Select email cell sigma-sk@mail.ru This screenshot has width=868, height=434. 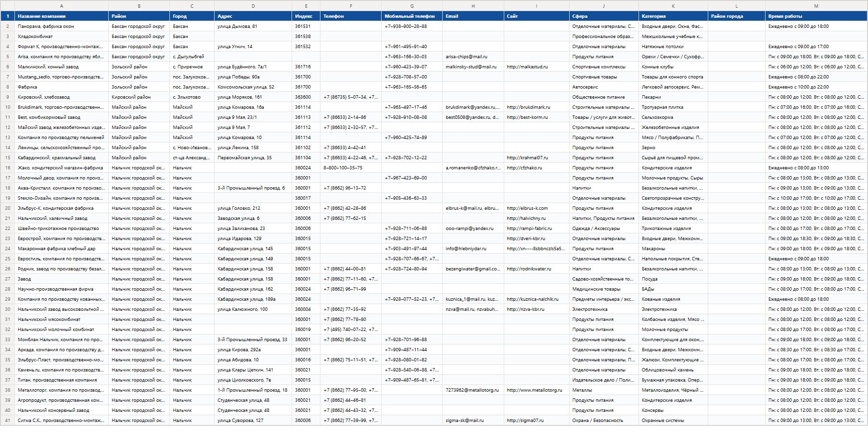473,420
